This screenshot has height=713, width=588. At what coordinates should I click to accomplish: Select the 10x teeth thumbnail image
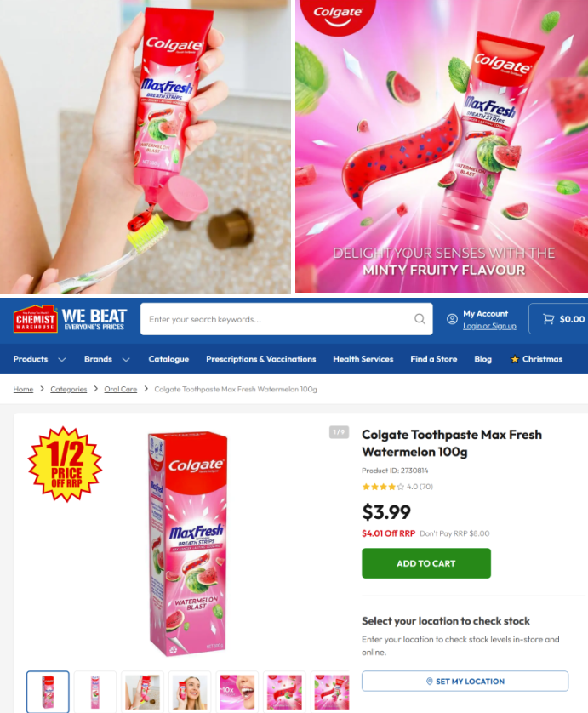tap(237, 692)
